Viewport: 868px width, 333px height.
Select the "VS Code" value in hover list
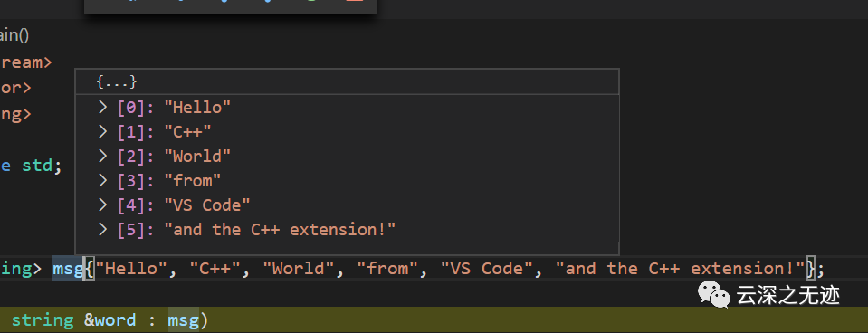click(x=207, y=205)
